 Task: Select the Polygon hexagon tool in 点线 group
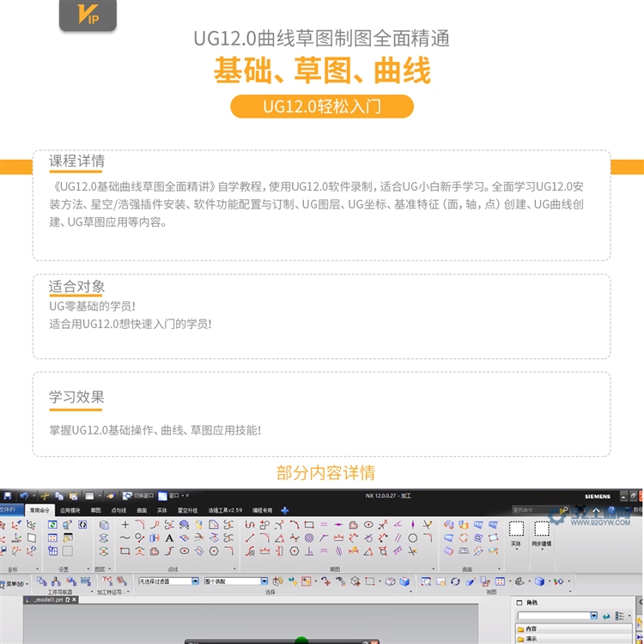[214, 551]
